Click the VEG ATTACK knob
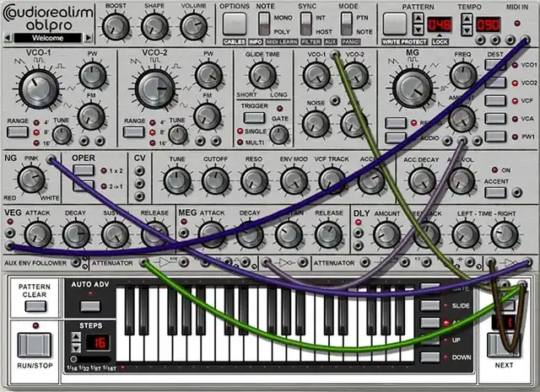Screen dimensions: 540x392 (x=38, y=234)
